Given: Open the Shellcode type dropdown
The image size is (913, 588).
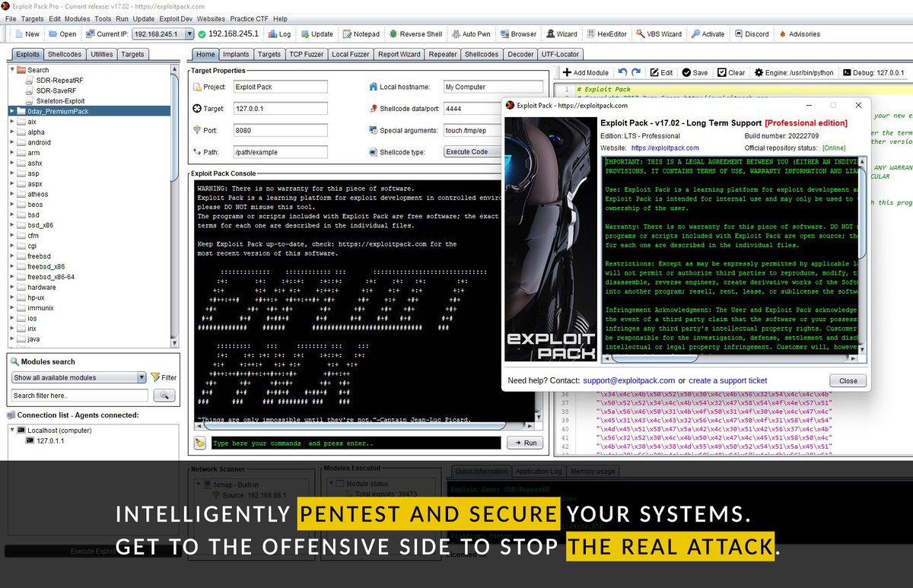Looking at the screenshot, I should (x=472, y=151).
